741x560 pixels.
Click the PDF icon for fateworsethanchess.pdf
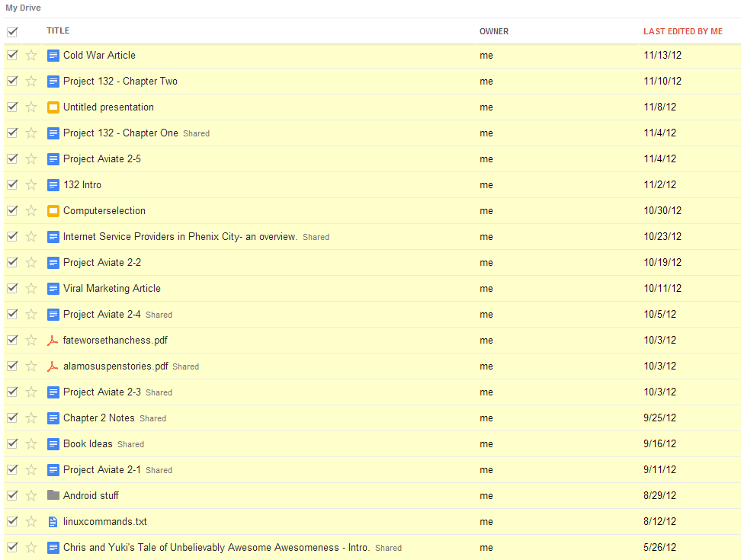(53, 341)
